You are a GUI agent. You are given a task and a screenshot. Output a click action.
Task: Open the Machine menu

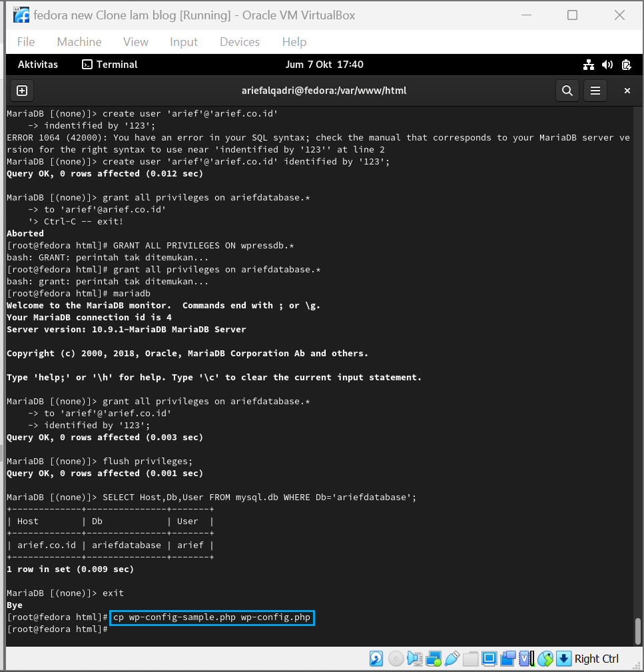(x=79, y=42)
